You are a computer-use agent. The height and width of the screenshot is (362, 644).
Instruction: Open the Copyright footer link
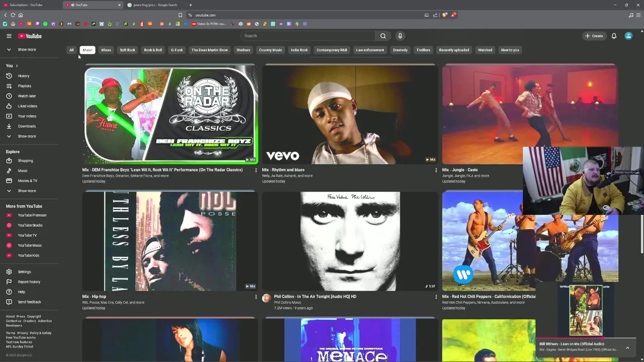(34, 317)
